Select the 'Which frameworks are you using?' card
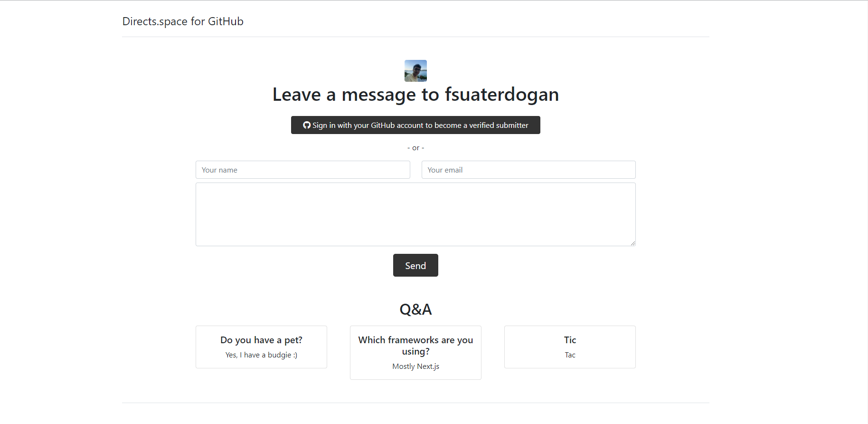The width and height of the screenshot is (868, 424). pyautogui.click(x=415, y=353)
